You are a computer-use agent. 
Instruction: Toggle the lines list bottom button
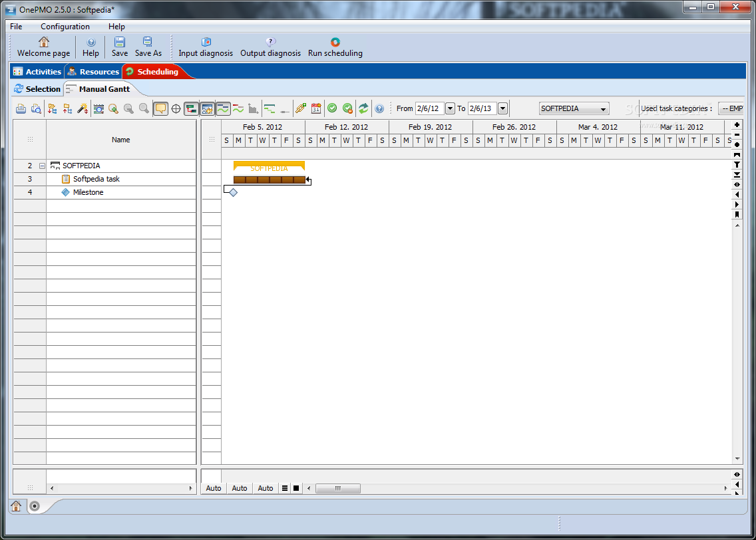tap(285, 488)
